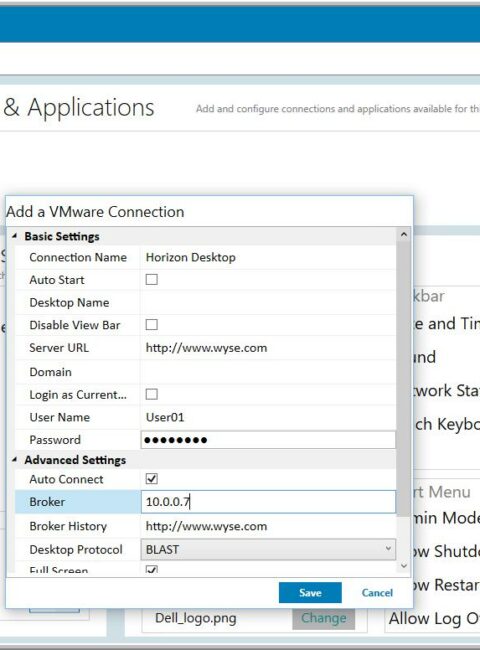Click the Dell_logo.png file name
The height and width of the screenshot is (650, 480).
pyautogui.click(x=196, y=618)
